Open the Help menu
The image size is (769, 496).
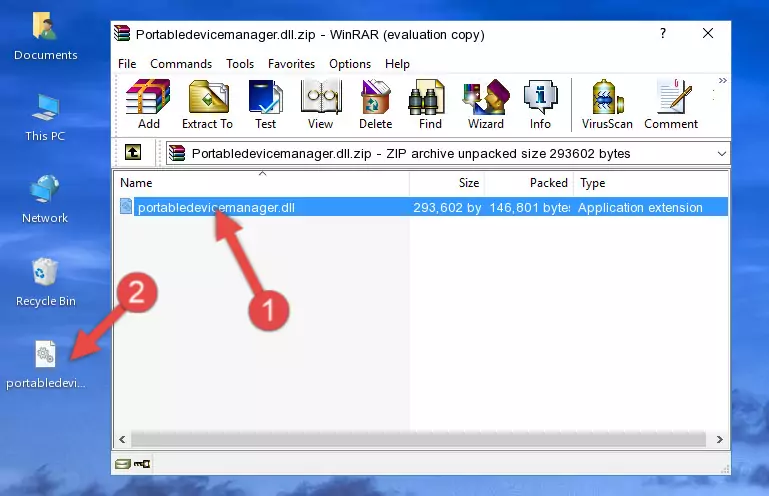(x=397, y=64)
